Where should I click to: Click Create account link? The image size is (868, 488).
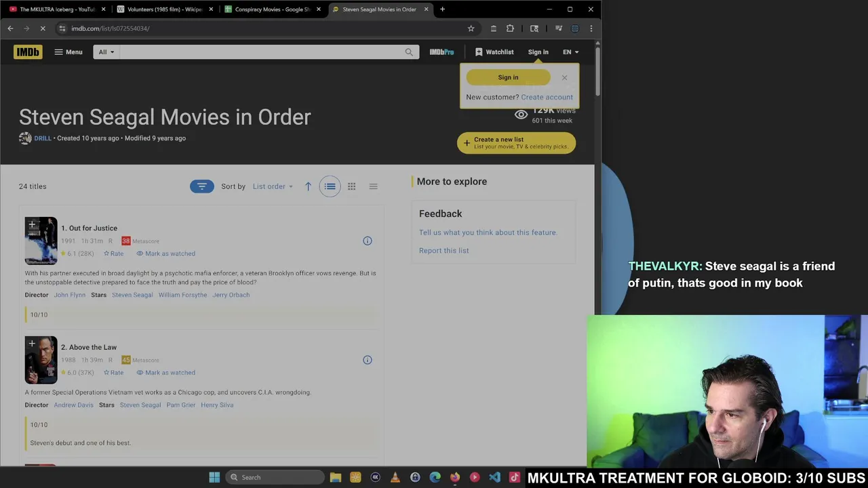pyautogui.click(x=547, y=97)
